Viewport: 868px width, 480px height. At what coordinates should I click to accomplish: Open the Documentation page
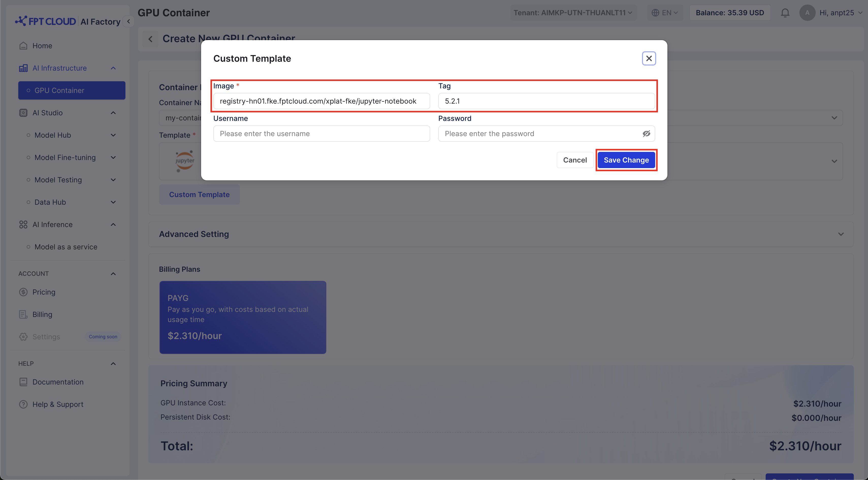pos(58,382)
